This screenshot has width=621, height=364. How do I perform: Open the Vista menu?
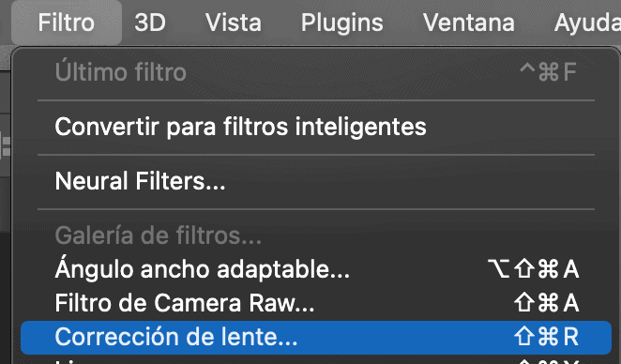point(234,23)
